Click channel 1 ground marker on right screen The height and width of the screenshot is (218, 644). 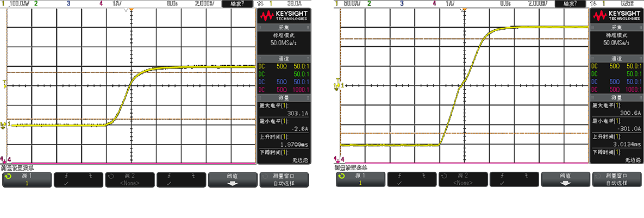[x=337, y=84]
